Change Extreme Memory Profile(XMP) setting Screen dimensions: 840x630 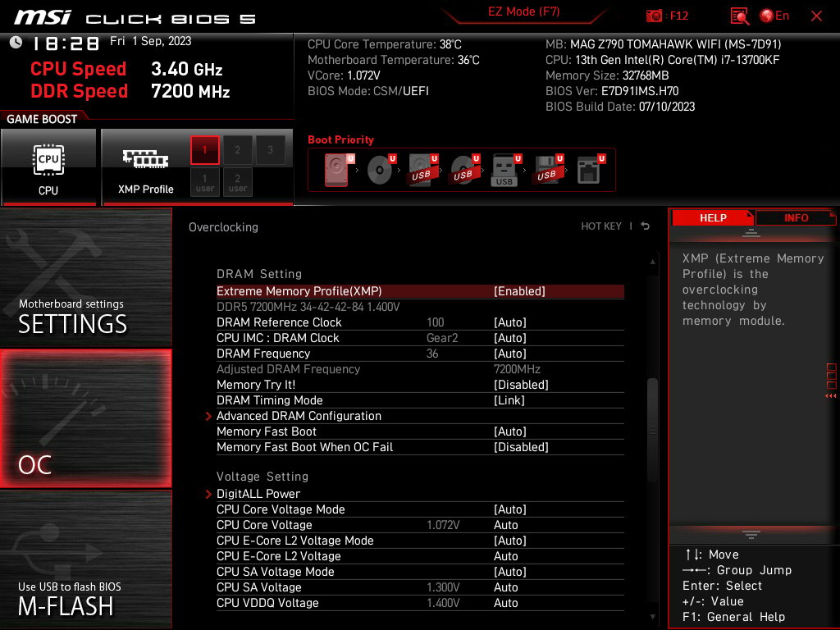[x=420, y=291]
